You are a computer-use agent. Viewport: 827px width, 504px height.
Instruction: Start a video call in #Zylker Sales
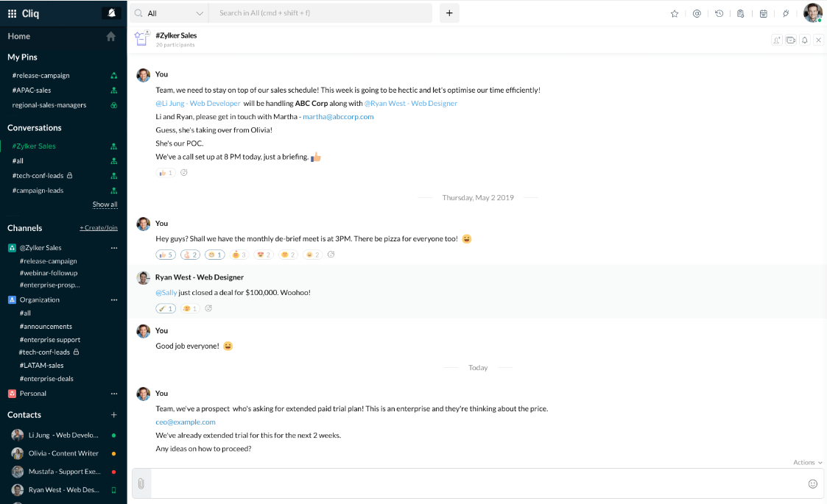[791, 40]
